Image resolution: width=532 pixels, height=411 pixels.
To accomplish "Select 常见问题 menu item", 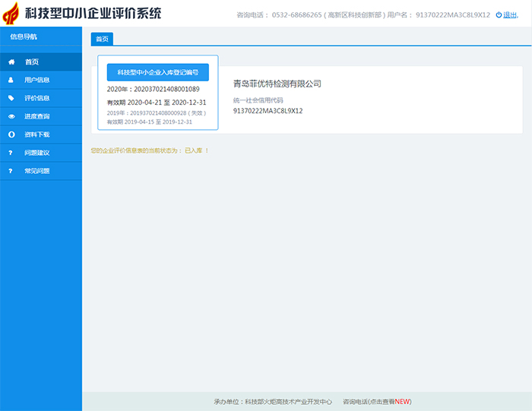I will pyautogui.click(x=41, y=171).
